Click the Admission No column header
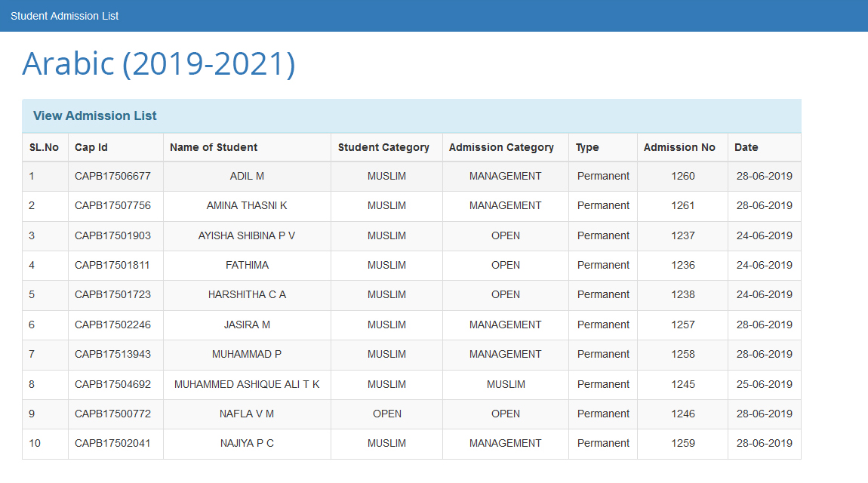The image size is (868, 483). click(679, 147)
